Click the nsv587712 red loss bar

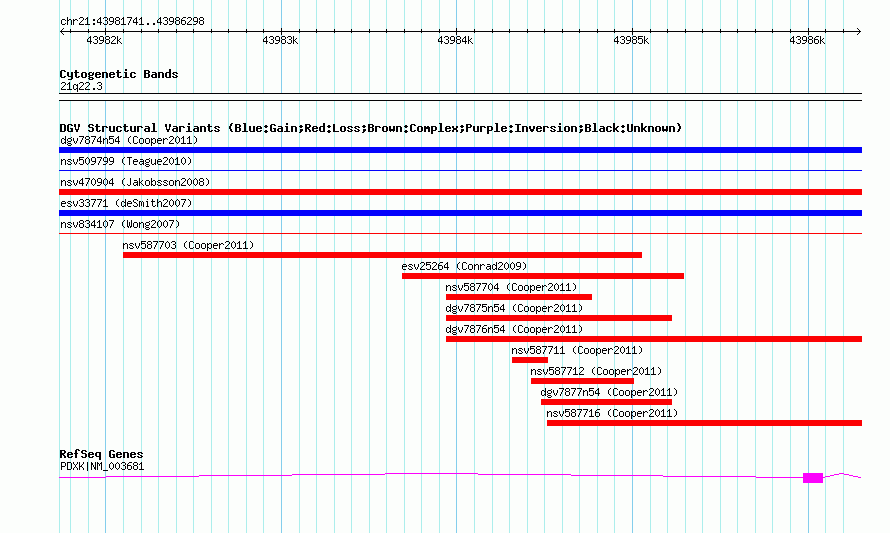pos(582,381)
